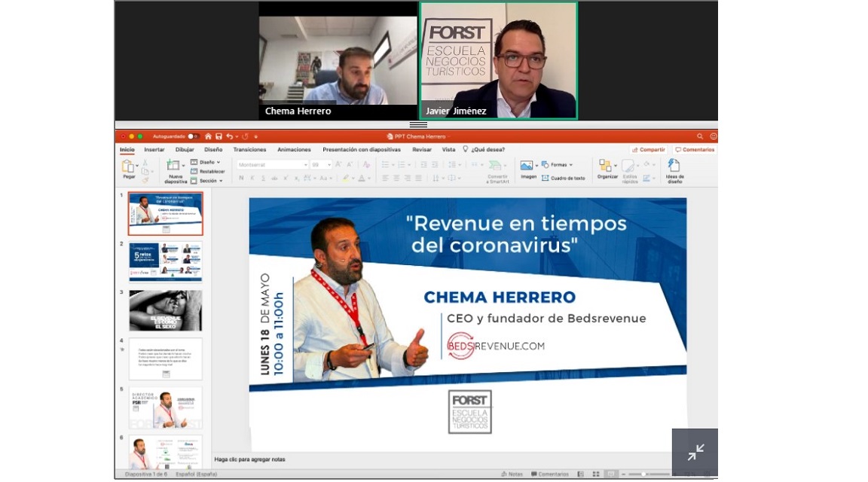The height and width of the screenshot is (482, 868).
Task: Switch to the Inicio tab
Action: coord(127,149)
